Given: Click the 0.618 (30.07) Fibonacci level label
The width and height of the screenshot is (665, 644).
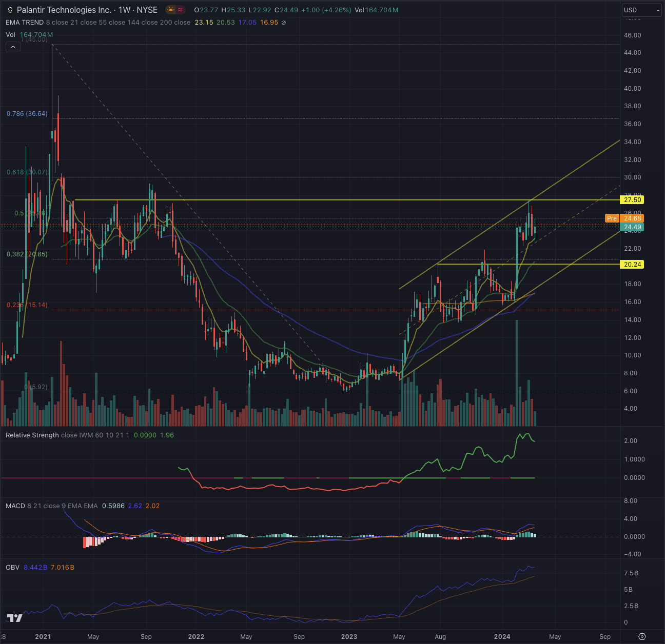Looking at the screenshot, I should coord(27,172).
